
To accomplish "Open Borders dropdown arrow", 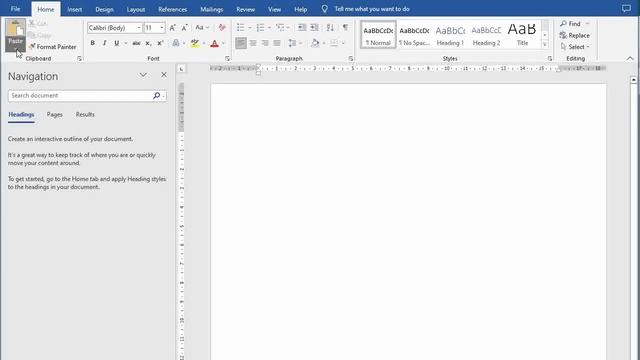I will point(343,43).
